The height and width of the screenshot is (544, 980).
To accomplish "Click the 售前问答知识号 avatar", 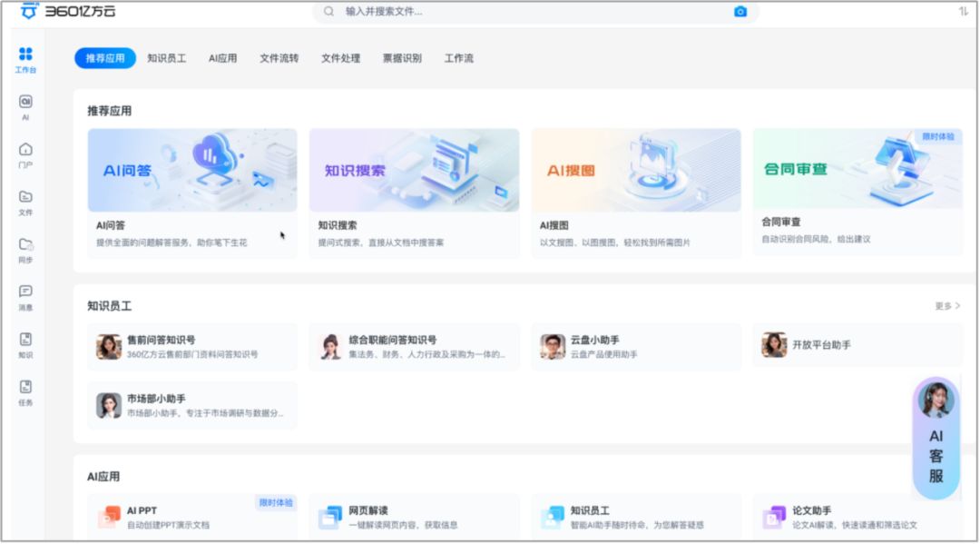I will pyautogui.click(x=109, y=346).
